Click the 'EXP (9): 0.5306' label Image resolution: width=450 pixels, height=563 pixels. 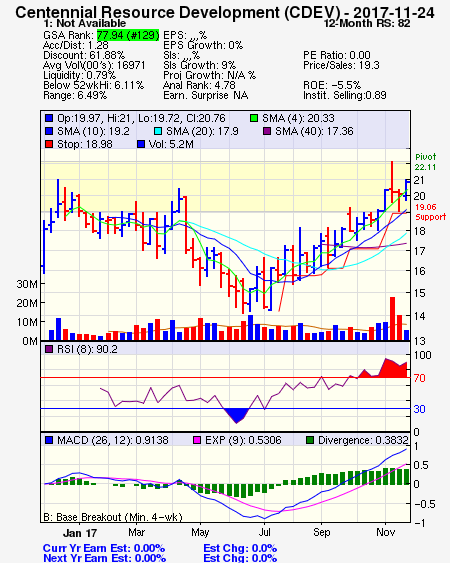click(x=243, y=440)
